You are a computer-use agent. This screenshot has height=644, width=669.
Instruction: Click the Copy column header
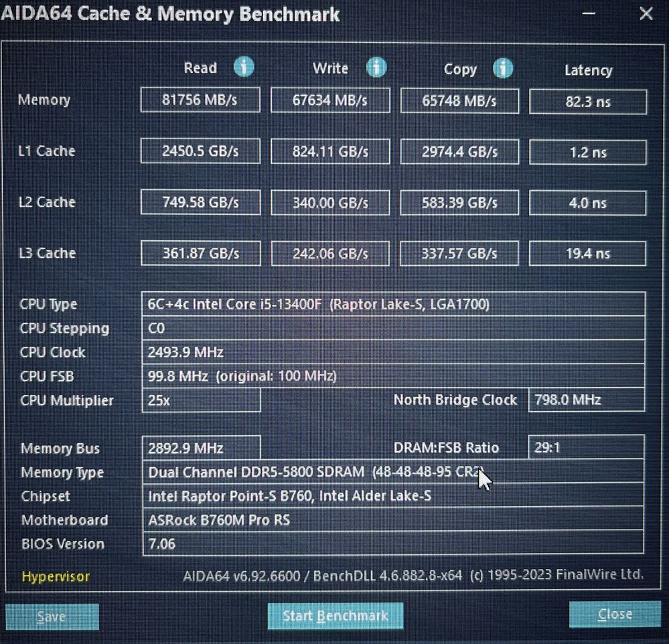460,69
